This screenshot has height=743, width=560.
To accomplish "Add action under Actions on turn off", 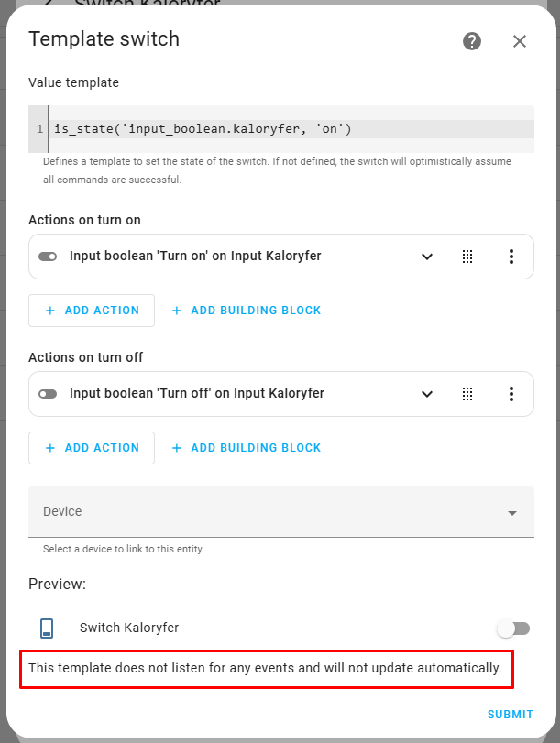I will tap(92, 448).
